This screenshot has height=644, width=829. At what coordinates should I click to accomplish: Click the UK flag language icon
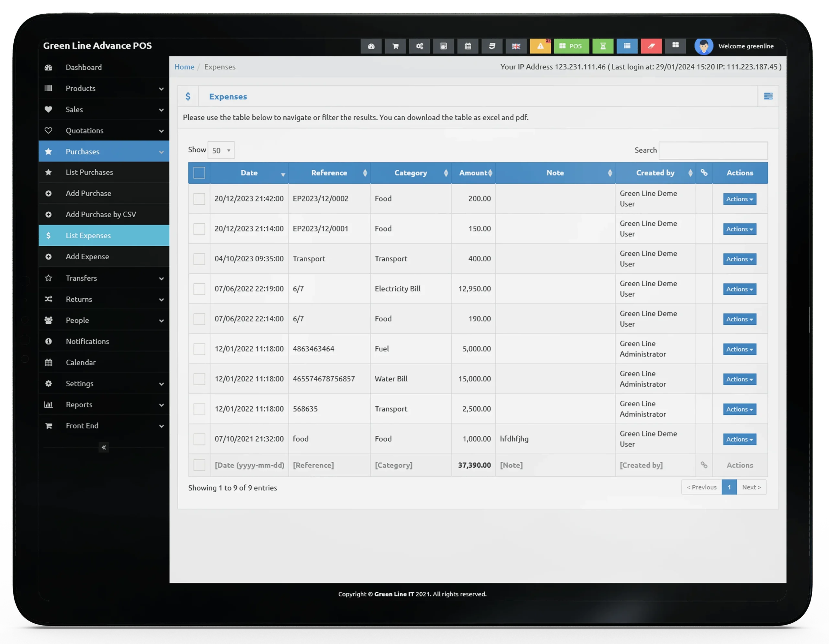516,46
